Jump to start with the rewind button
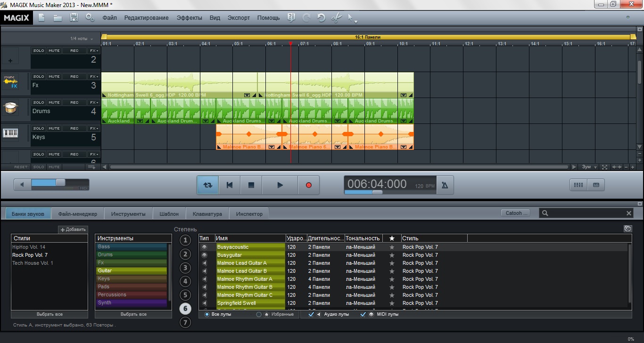Image resolution: width=644 pixels, height=343 pixels. (230, 185)
